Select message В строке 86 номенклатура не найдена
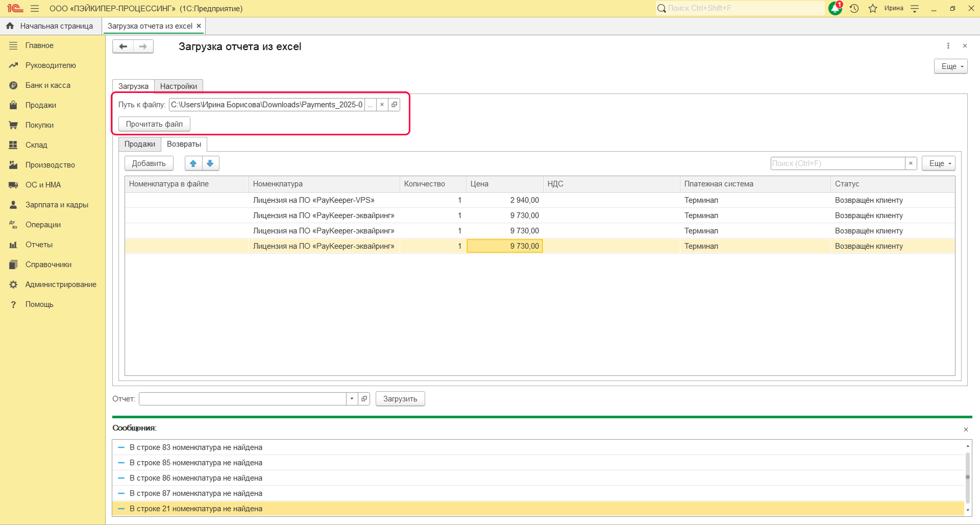Screen dimensions: 980x525 [x=538, y=478]
